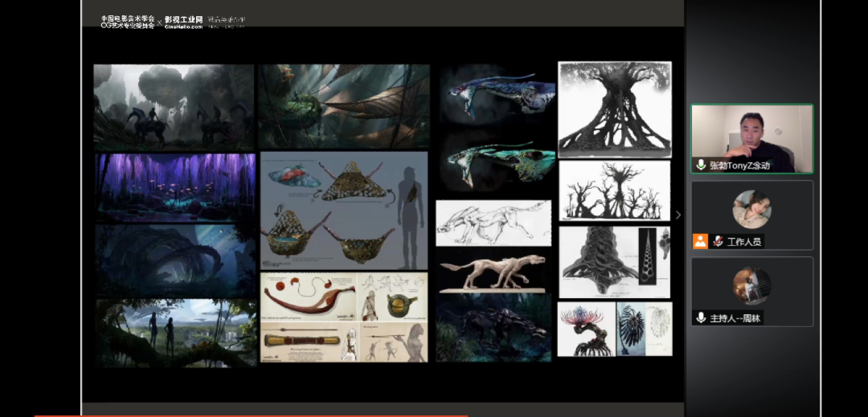
Task: Click 工作人员's muted microphone icon
Action: click(x=719, y=242)
